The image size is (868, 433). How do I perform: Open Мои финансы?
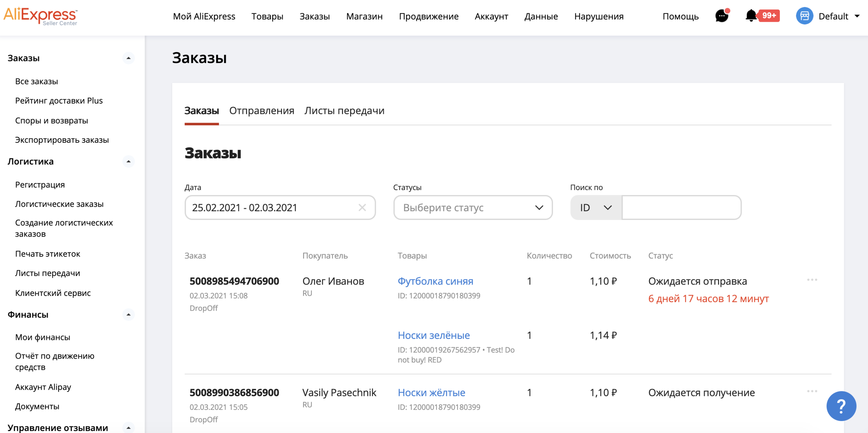pyautogui.click(x=42, y=337)
